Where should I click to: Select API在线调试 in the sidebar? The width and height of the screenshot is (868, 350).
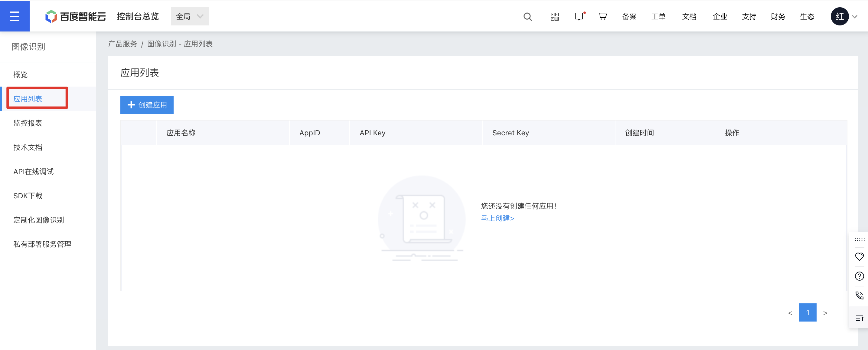[x=48, y=172]
